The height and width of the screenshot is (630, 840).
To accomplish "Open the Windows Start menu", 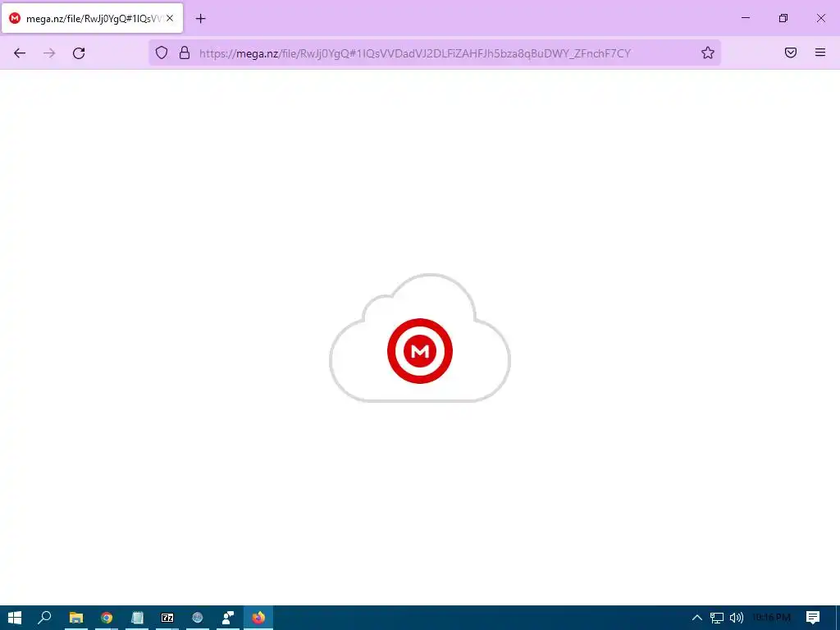I will 15,618.
